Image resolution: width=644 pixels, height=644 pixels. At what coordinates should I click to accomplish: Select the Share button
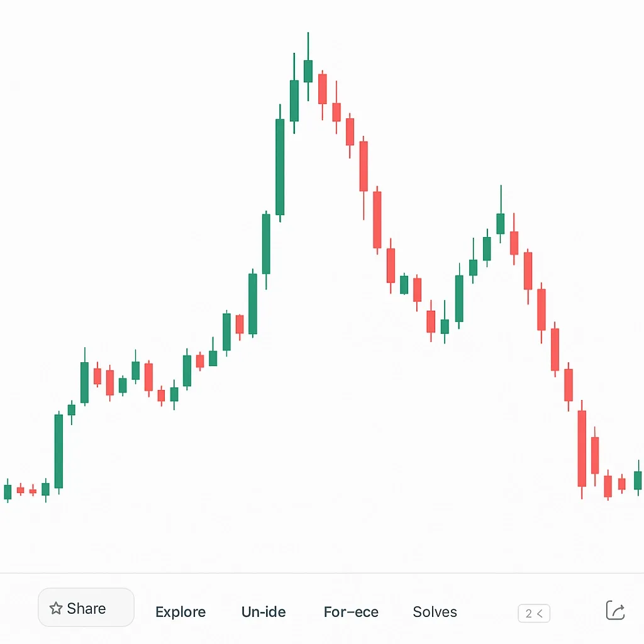coord(86,608)
